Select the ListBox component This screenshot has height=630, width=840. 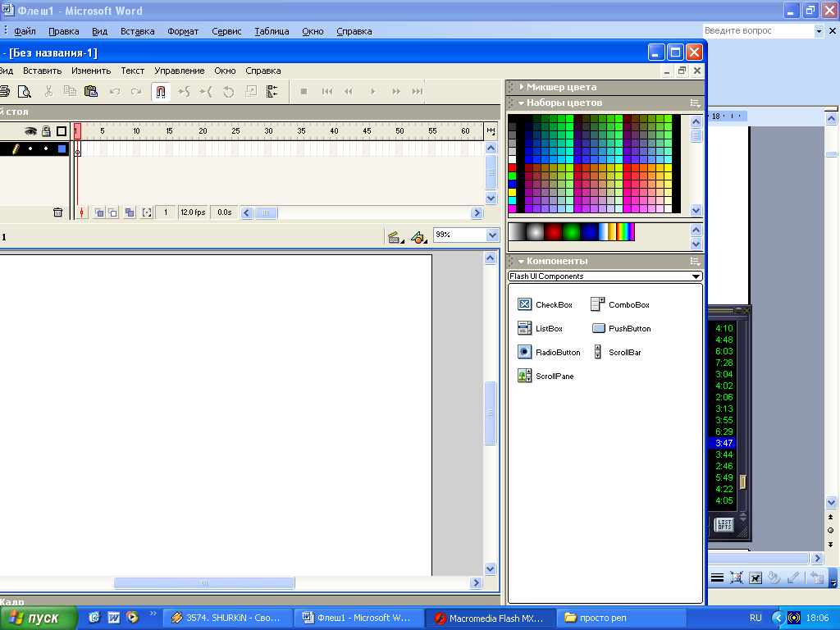pyautogui.click(x=540, y=328)
